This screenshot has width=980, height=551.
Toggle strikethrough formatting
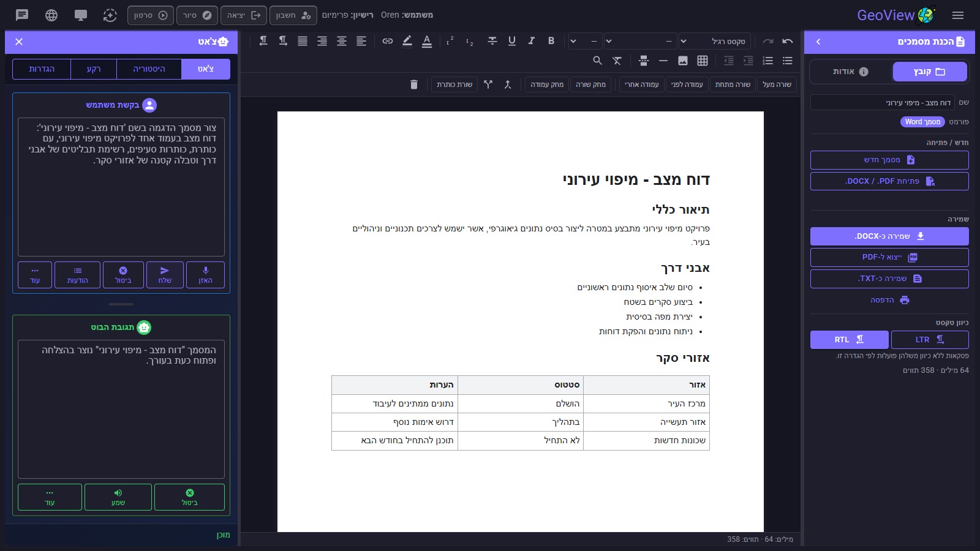(492, 41)
